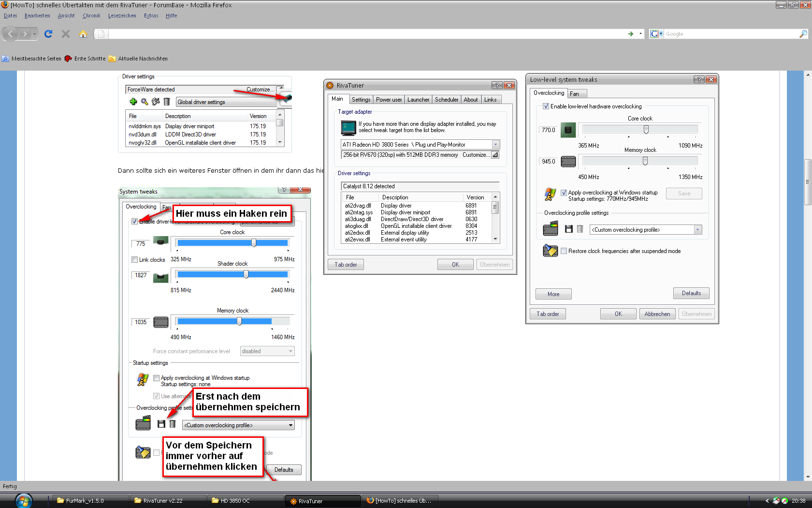
Task: Open the search engine selector next to Google
Action: pyautogui.click(x=657, y=34)
